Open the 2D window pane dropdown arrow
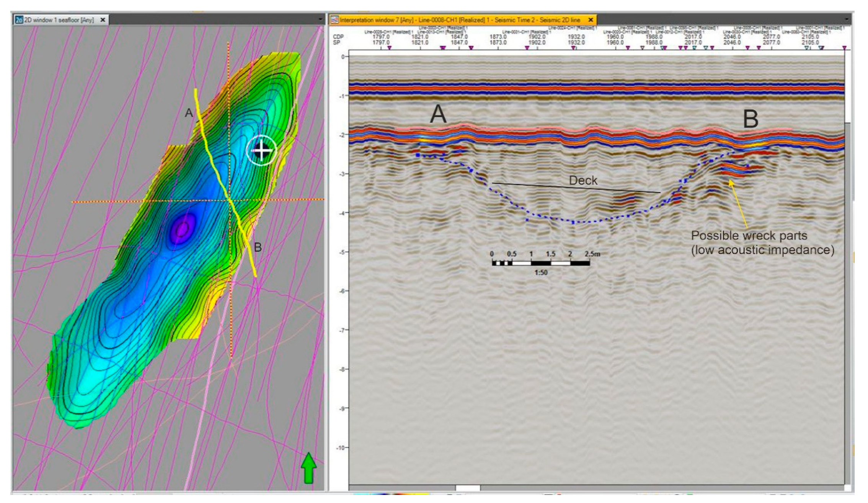The height and width of the screenshot is (503, 868). pyautogui.click(x=320, y=19)
